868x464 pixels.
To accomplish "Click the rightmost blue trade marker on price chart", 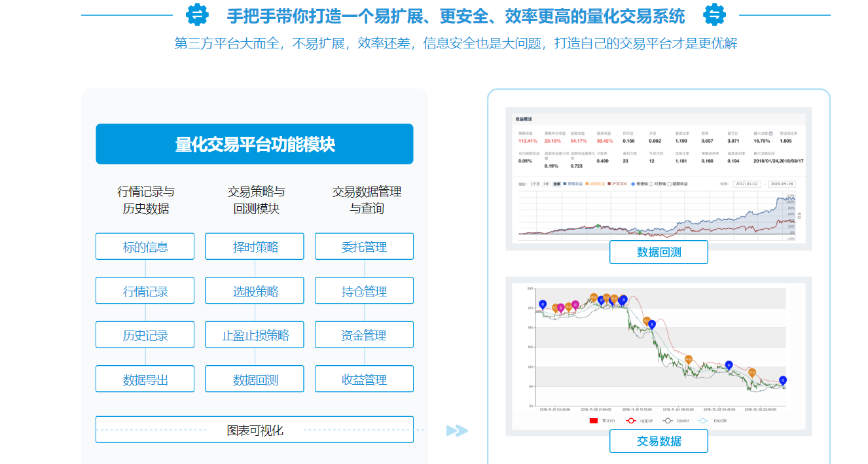I will pos(783,381).
